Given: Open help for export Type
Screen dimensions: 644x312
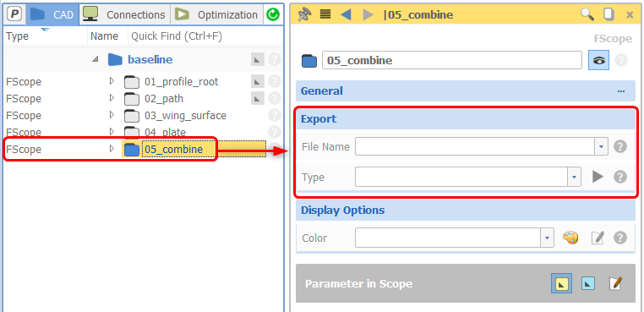Looking at the screenshot, I should 620,178.
